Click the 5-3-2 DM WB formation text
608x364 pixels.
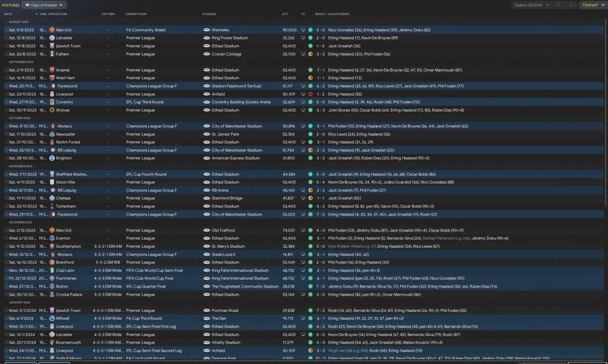pos(108,262)
